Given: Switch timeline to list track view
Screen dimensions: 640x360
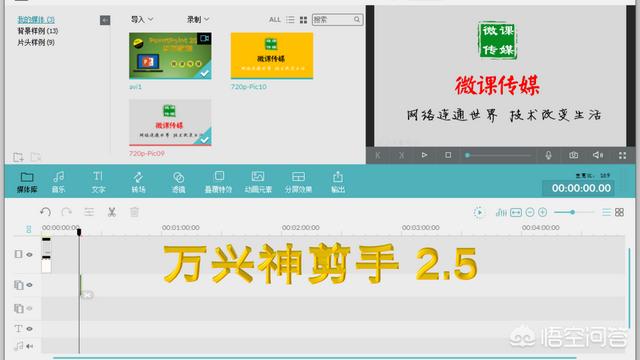Looking at the screenshot, I should click(607, 212).
